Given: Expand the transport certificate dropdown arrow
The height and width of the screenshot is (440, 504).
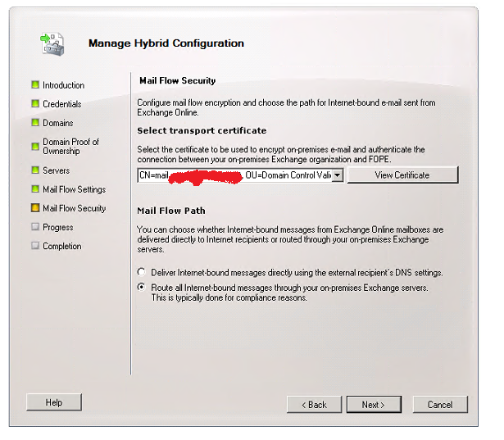Looking at the screenshot, I should [338, 175].
